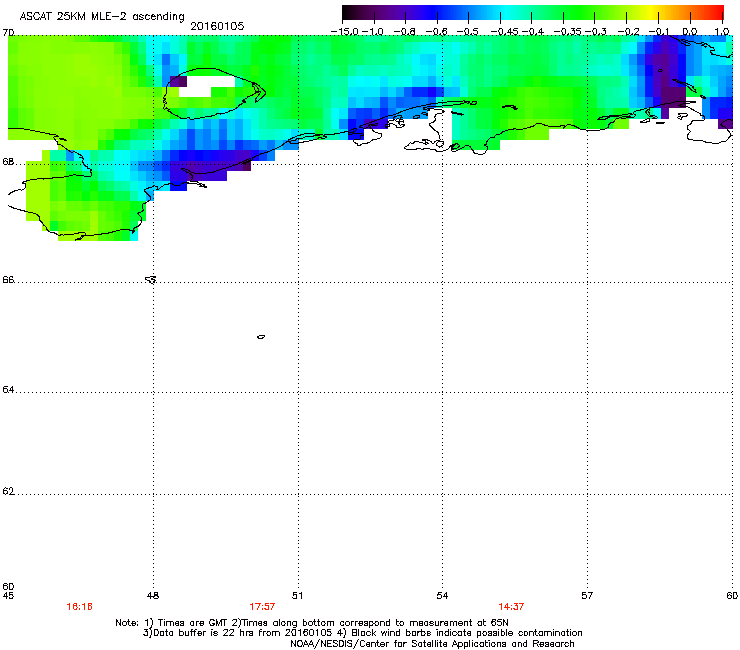Click the longitude label 45 on bottom axis
The image size is (740, 650).
pyautogui.click(x=8, y=596)
